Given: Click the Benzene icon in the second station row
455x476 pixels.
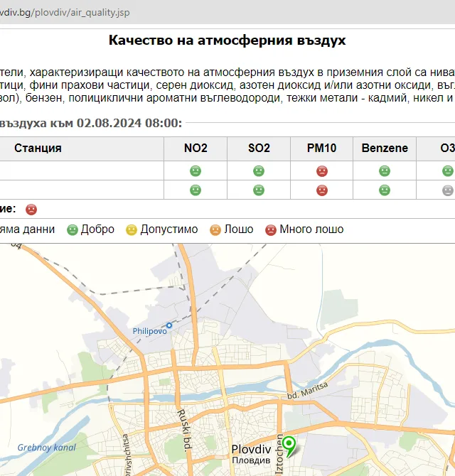Looking at the screenshot, I should [x=385, y=190].
